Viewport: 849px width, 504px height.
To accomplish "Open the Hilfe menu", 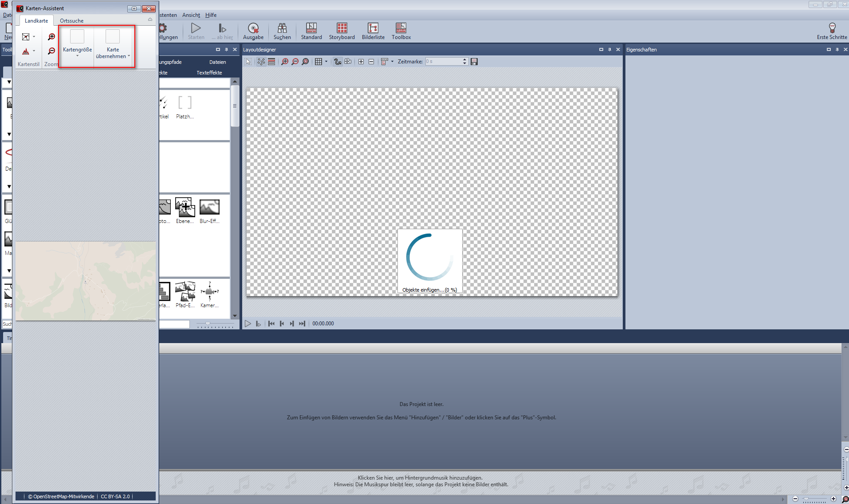I will (x=211, y=15).
